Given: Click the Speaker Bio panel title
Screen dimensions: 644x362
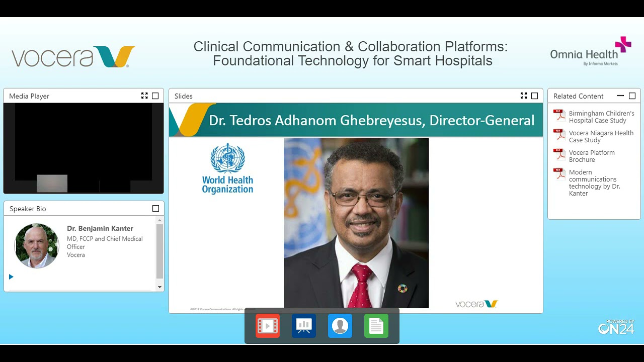Looking at the screenshot, I should point(28,209).
